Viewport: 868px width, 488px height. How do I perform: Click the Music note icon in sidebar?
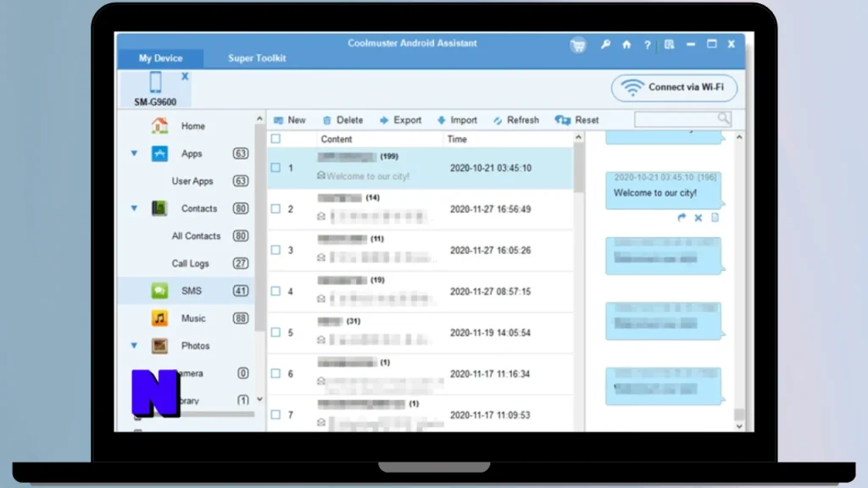coord(159,319)
